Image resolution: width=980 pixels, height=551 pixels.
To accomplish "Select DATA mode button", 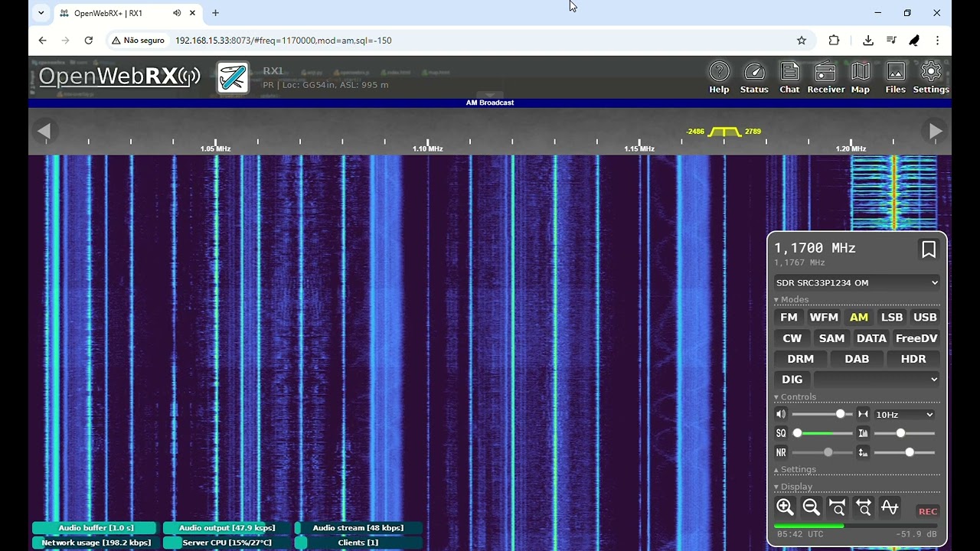I will [x=871, y=338].
